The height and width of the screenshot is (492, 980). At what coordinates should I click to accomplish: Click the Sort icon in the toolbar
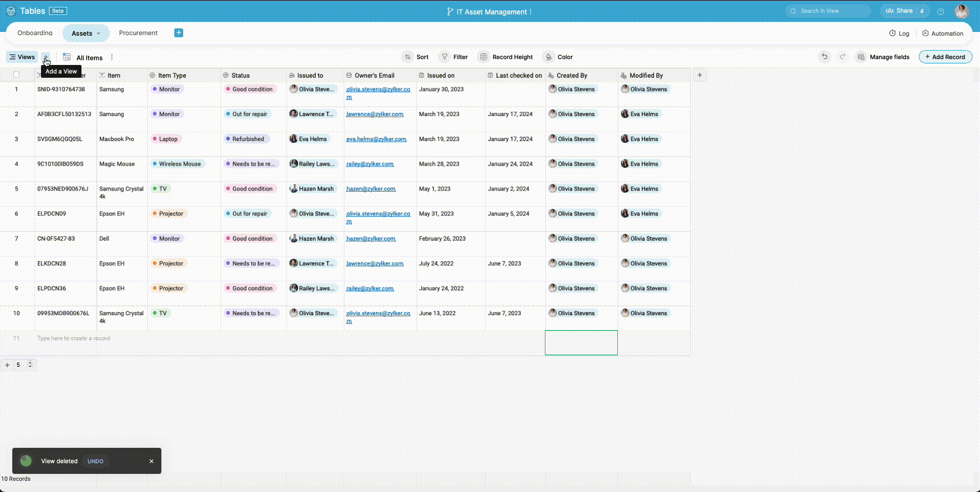pyautogui.click(x=407, y=57)
